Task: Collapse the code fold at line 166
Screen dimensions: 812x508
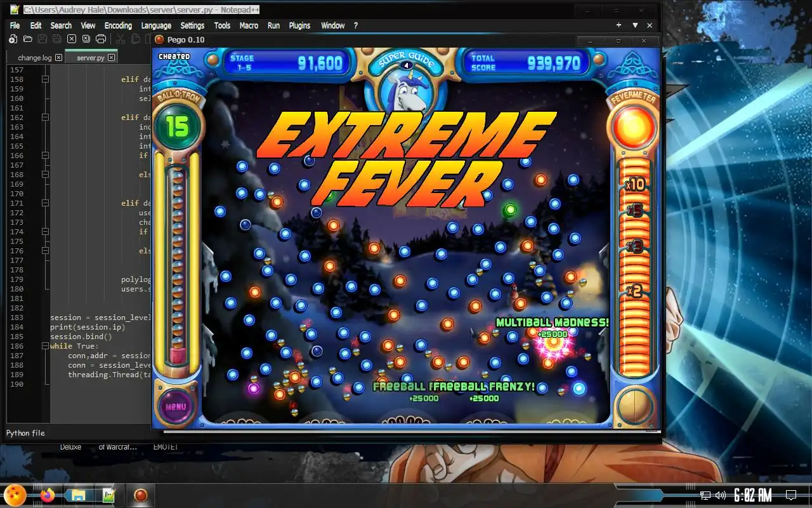Action: 45,156
